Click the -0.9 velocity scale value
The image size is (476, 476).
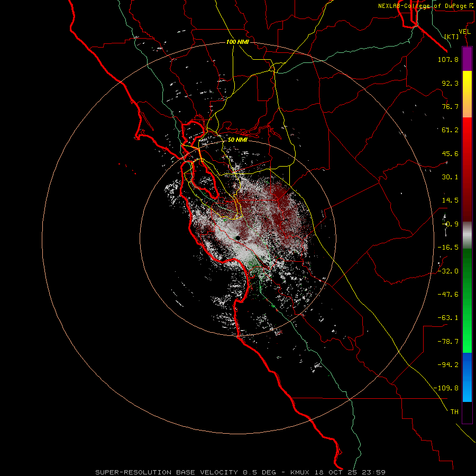tap(450, 224)
